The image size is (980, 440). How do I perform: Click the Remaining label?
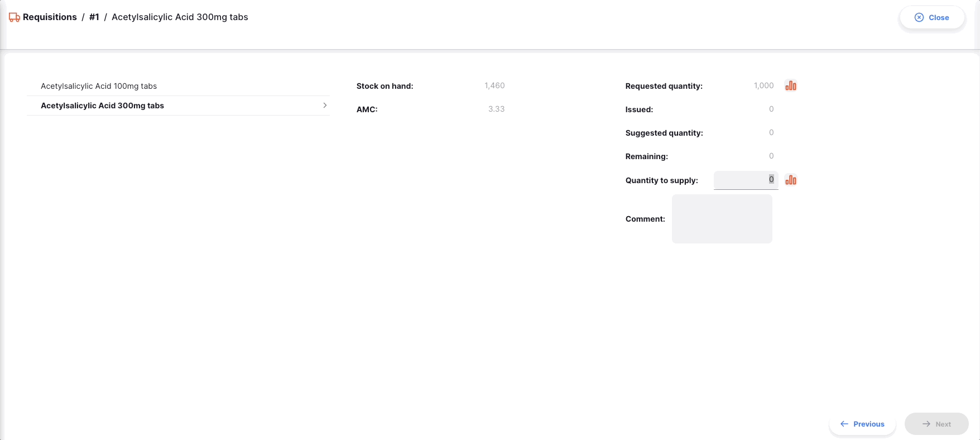coord(646,156)
